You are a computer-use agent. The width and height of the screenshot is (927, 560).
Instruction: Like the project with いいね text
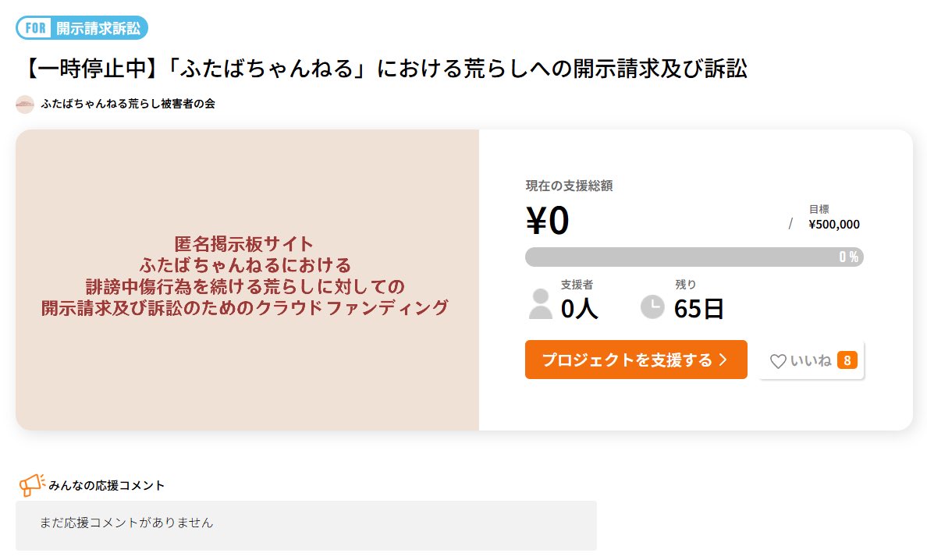point(811,361)
